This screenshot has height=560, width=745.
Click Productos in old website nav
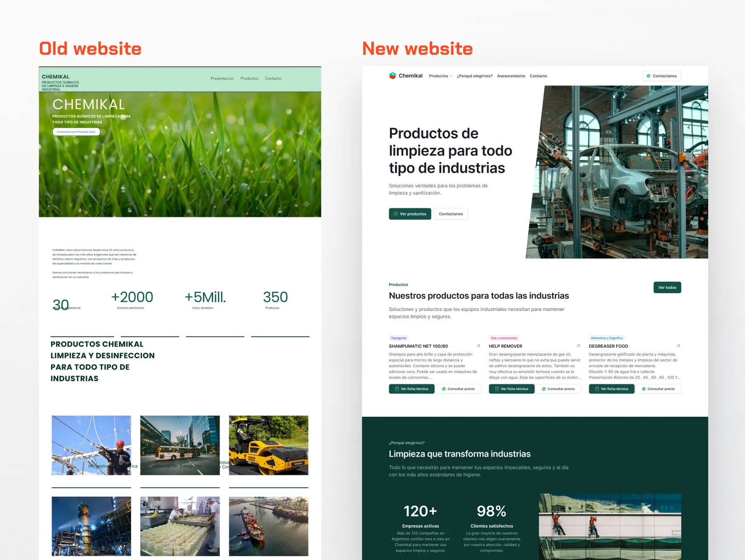pyautogui.click(x=249, y=78)
